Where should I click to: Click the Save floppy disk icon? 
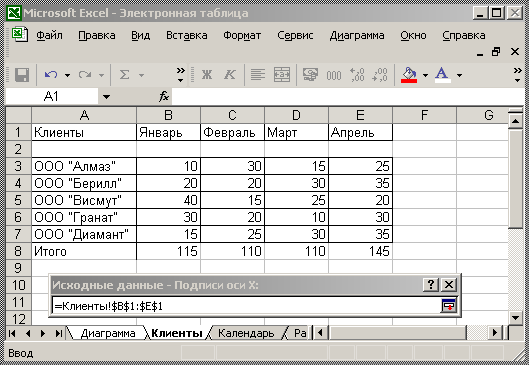(x=22, y=75)
